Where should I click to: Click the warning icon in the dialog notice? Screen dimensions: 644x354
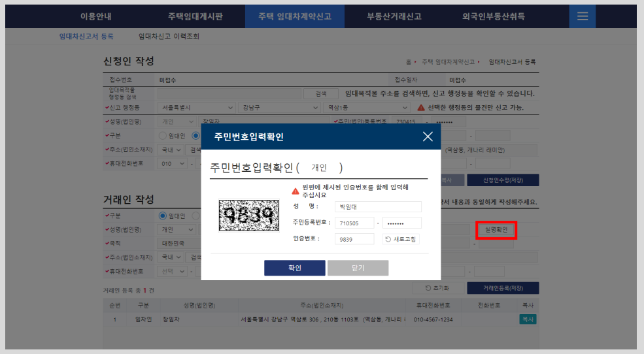[x=296, y=191]
